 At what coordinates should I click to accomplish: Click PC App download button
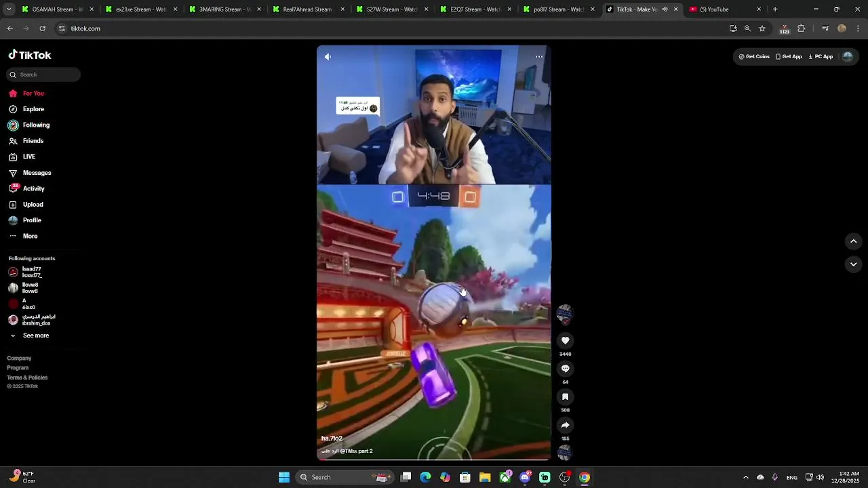click(821, 57)
